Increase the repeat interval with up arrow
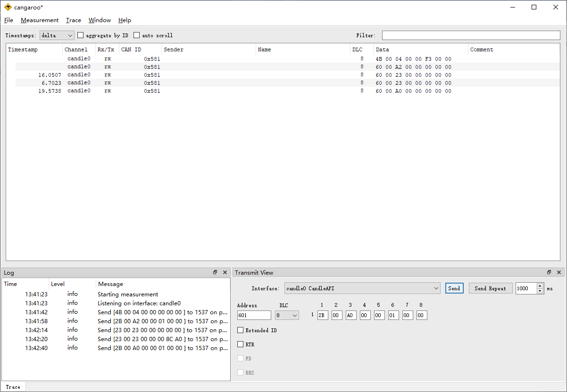The height and width of the screenshot is (392, 567). point(540,286)
